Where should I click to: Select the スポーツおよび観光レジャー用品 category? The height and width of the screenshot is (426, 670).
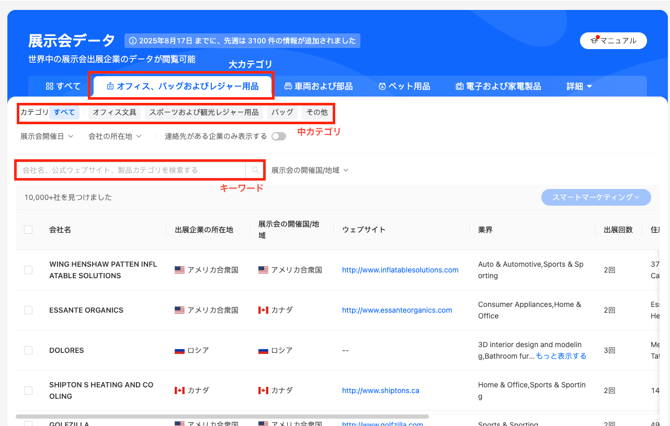pos(203,113)
